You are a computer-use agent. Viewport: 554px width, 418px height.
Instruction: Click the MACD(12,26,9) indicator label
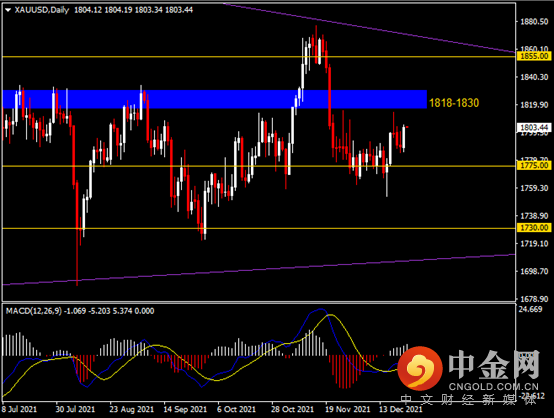tap(34, 311)
